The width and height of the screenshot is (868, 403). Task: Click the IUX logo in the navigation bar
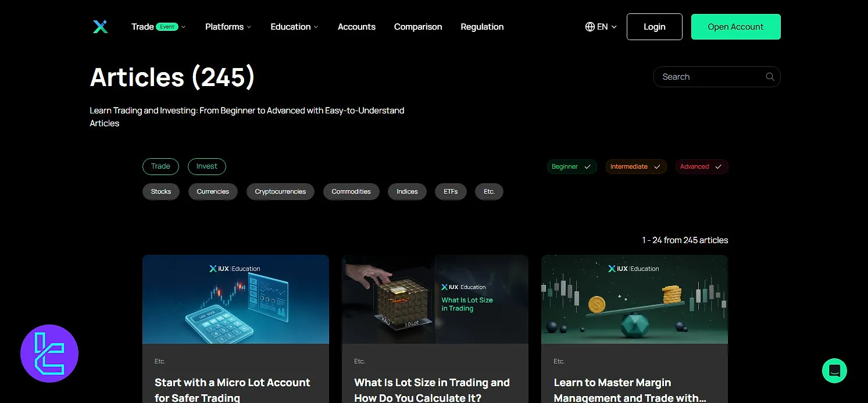pos(100,26)
